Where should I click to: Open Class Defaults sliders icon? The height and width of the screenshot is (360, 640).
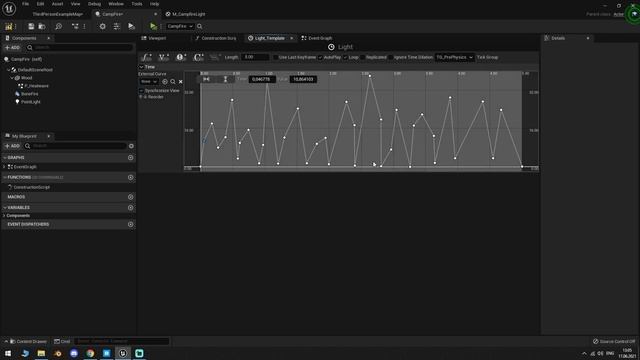(x=117, y=26)
